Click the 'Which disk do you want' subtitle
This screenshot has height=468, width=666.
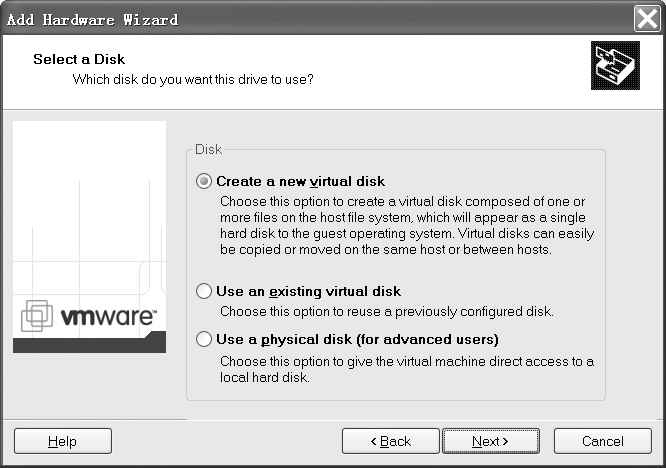point(193,78)
